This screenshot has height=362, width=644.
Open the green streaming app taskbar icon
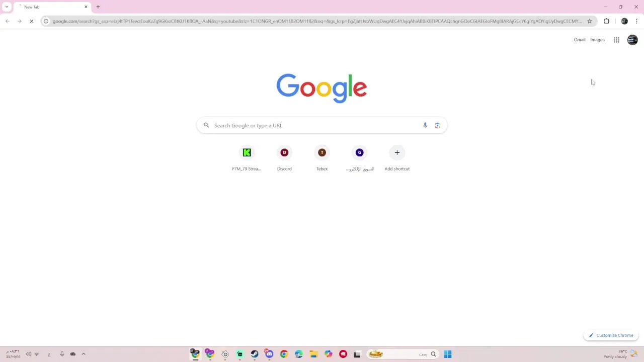(240, 354)
